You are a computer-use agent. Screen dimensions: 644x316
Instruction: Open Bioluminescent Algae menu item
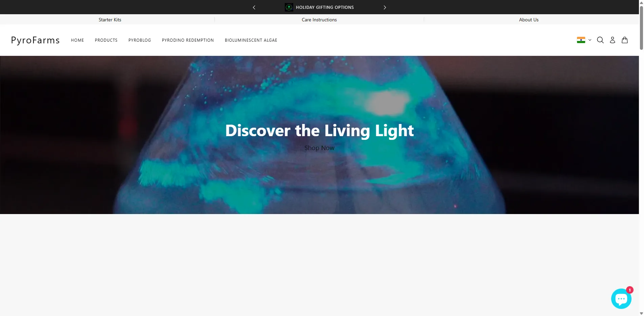[251, 40]
